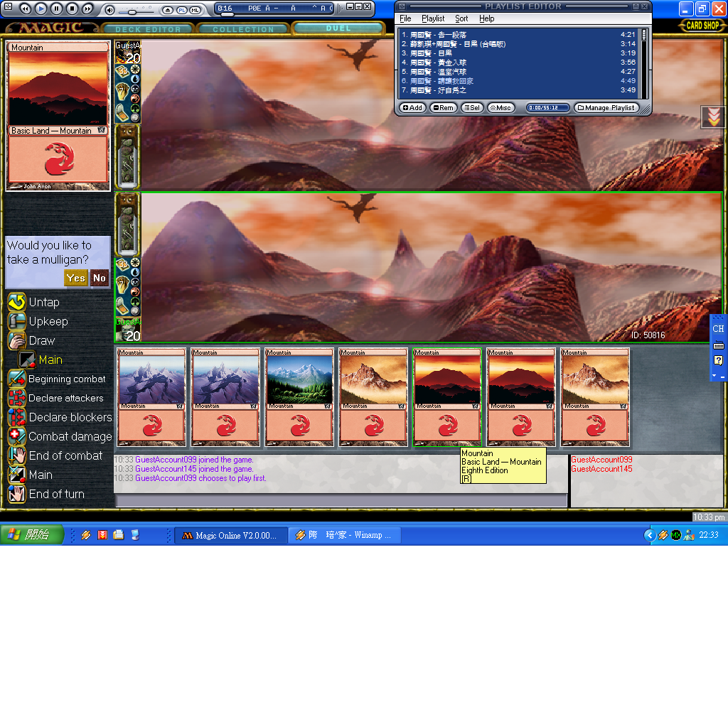Select the green forest Mountain card in hand
The height and width of the screenshot is (719, 728).
(299, 397)
